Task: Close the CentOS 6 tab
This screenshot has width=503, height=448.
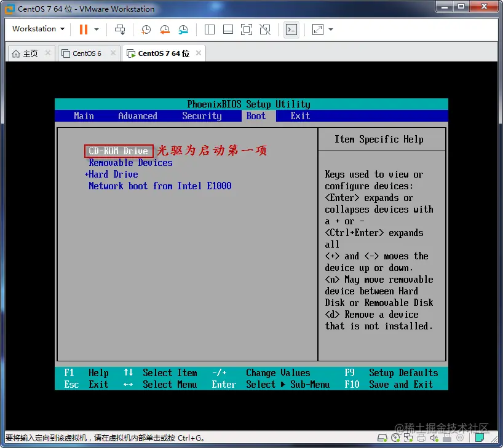Action: point(113,53)
